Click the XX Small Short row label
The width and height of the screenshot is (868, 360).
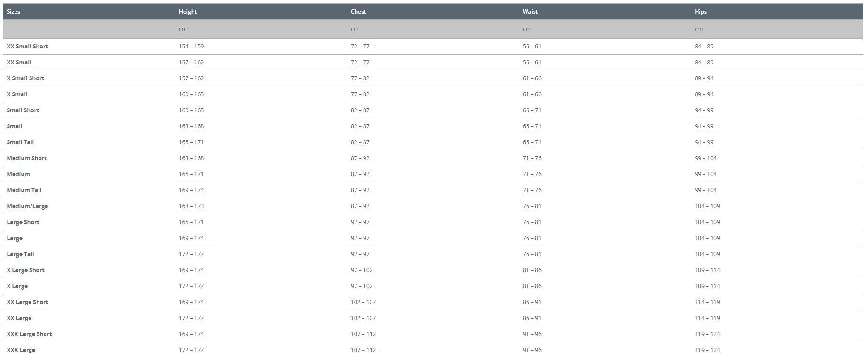click(27, 47)
